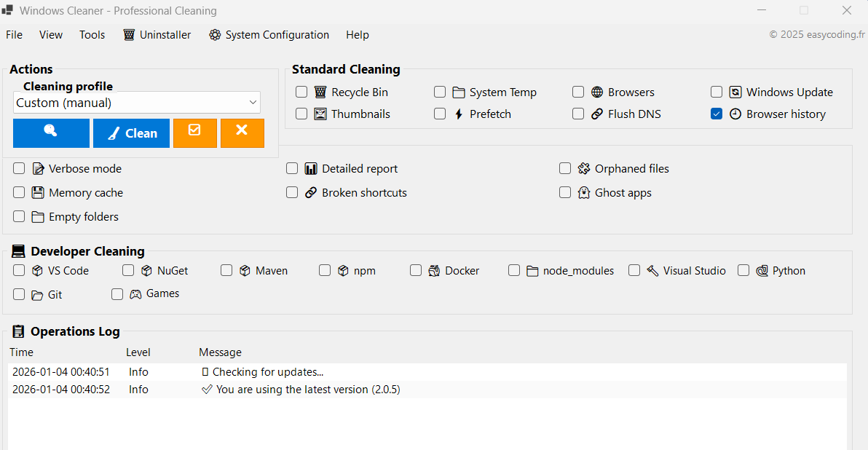The height and width of the screenshot is (450, 868).
Task: Tick the Docker checkbox
Action: (x=416, y=271)
